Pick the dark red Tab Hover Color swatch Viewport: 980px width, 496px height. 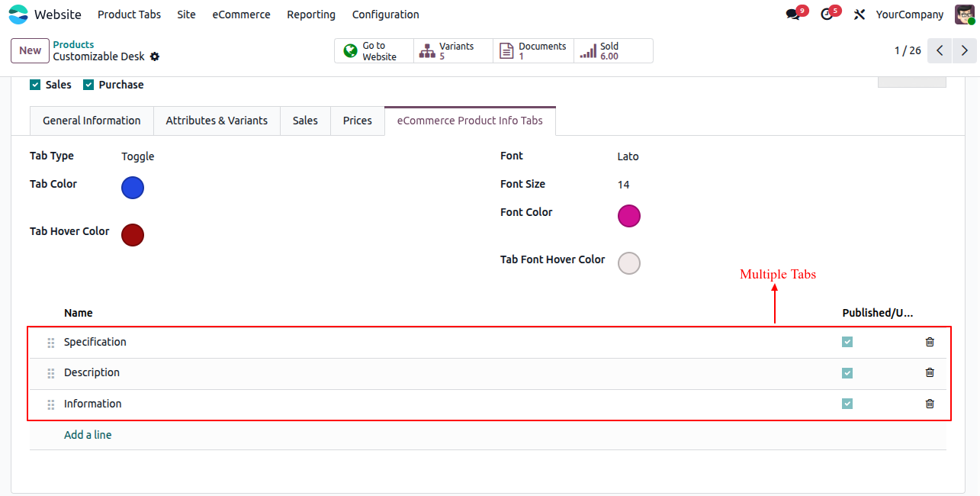133,235
